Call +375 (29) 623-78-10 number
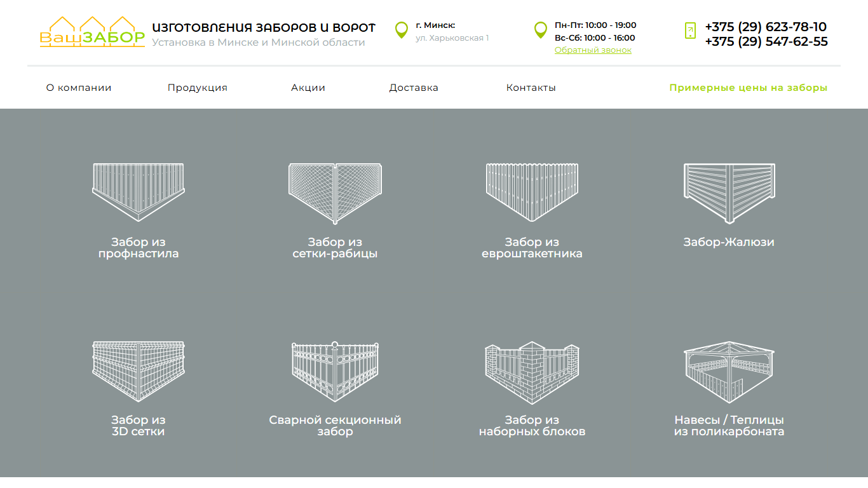Viewport: 868px width, 488px height. tap(766, 27)
